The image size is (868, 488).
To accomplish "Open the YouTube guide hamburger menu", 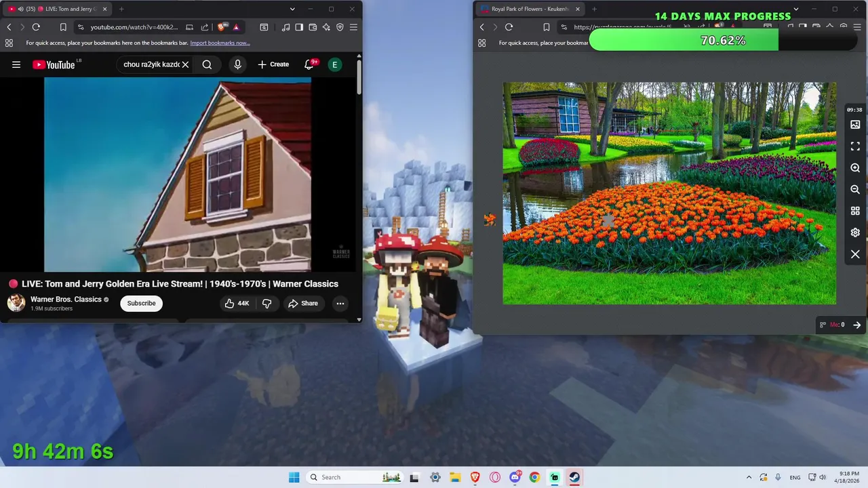I will (16, 64).
